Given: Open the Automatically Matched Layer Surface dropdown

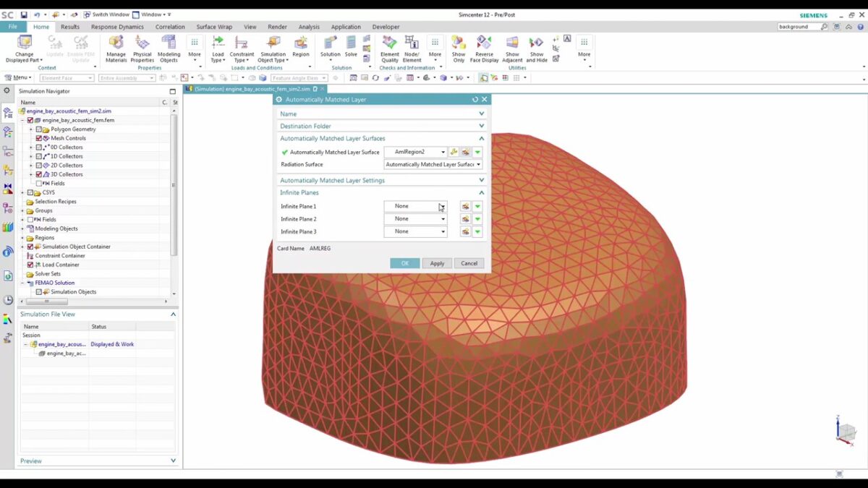Looking at the screenshot, I should 415,152.
